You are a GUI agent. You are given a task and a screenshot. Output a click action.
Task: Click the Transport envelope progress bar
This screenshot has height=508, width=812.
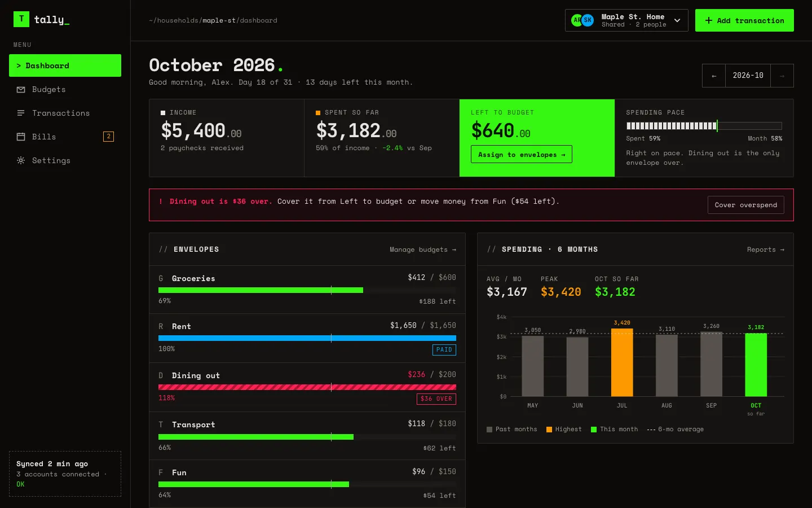point(307,437)
